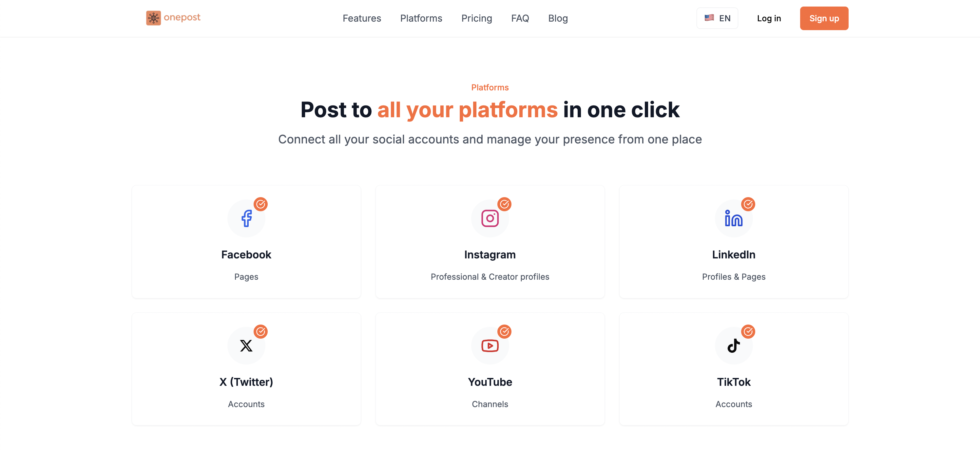Viewport: 980px width, 450px height.
Task: Select the YouTube play icon
Action: [490, 345]
